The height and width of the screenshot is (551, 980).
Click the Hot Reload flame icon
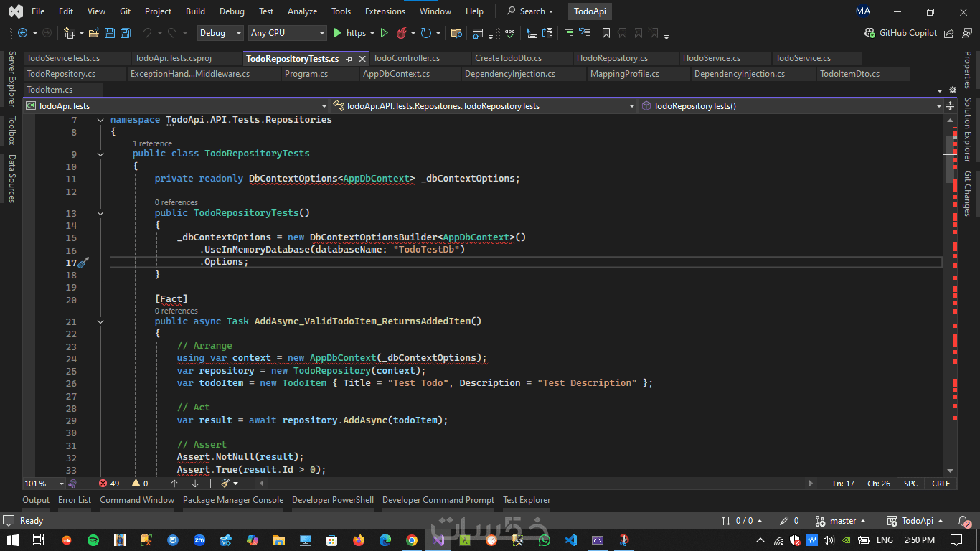tap(402, 33)
